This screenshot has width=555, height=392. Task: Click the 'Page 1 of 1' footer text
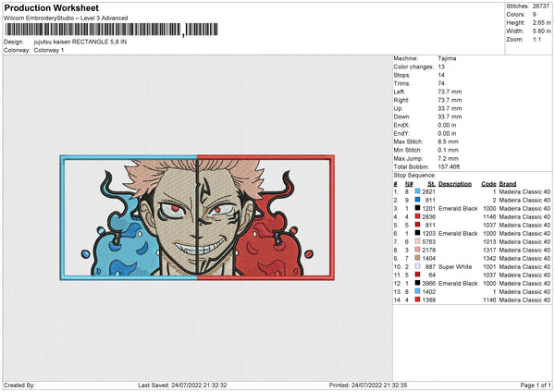(x=536, y=385)
